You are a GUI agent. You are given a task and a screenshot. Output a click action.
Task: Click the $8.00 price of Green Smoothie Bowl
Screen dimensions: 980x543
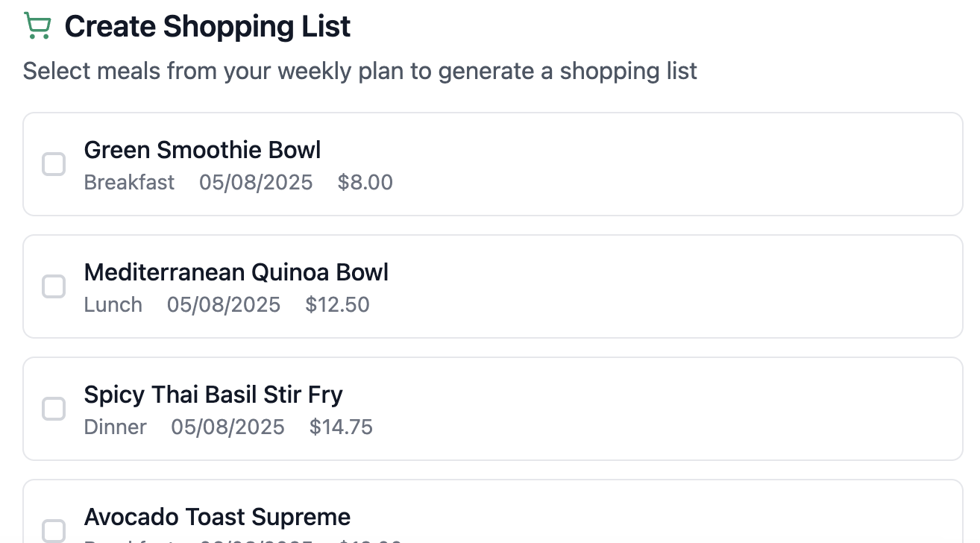pyautogui.click(x=365, y=183)
